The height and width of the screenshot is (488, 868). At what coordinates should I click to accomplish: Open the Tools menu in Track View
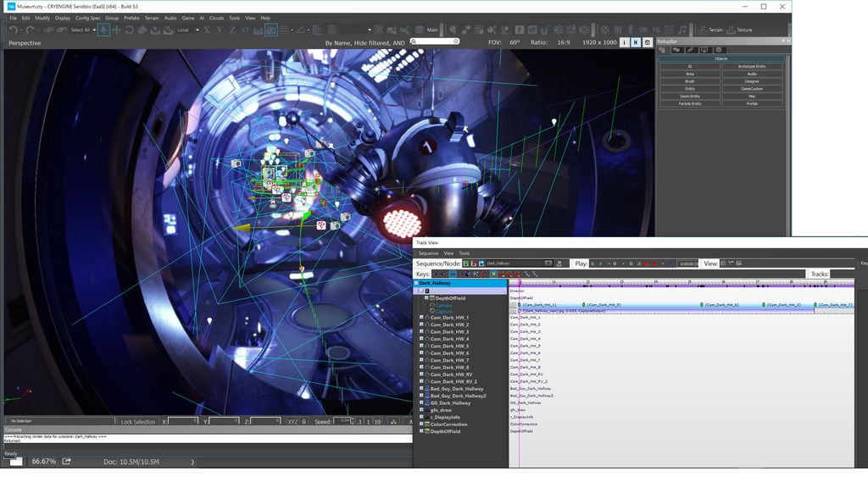[x=464, y=252]
